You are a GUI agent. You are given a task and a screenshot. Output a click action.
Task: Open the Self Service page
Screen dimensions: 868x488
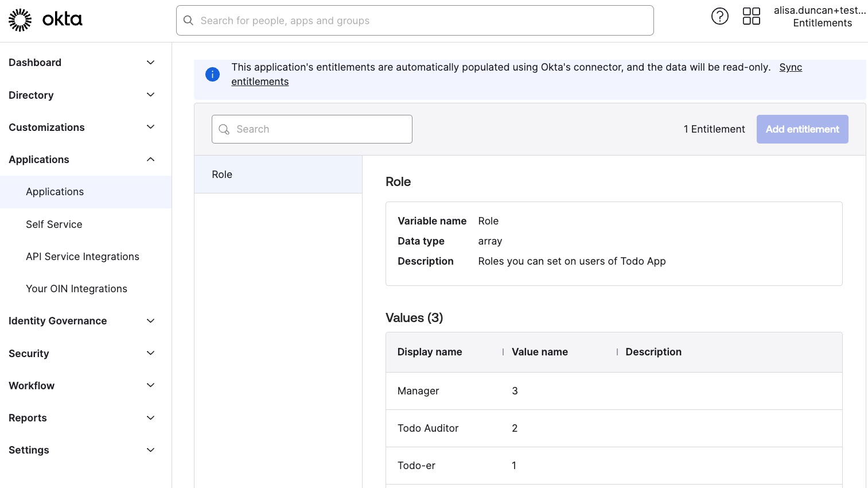(x=54, y=224)
